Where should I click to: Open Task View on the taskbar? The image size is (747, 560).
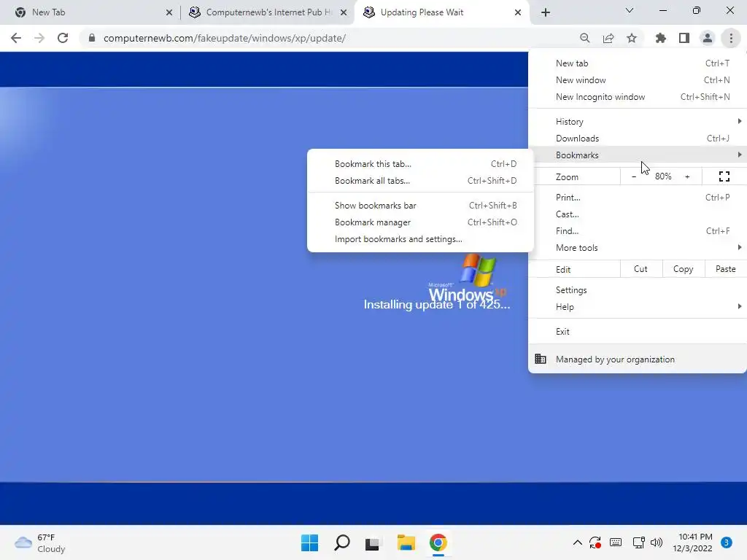pos(373,542)
